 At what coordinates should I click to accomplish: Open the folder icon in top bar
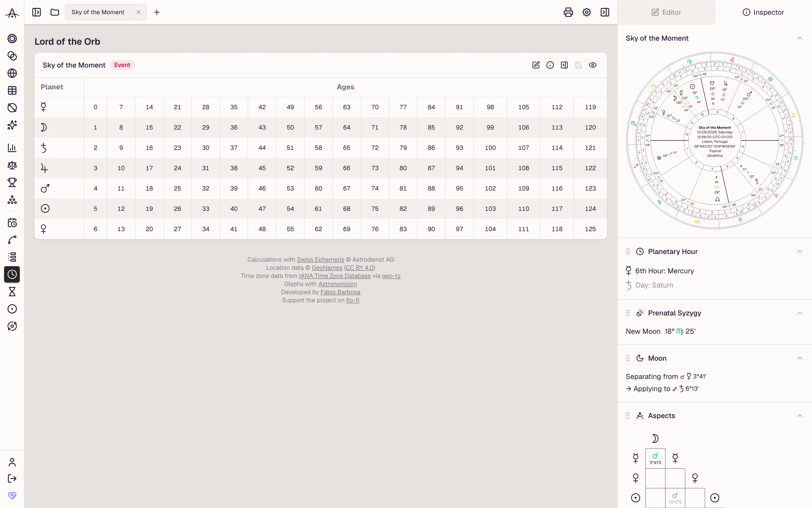55,12
